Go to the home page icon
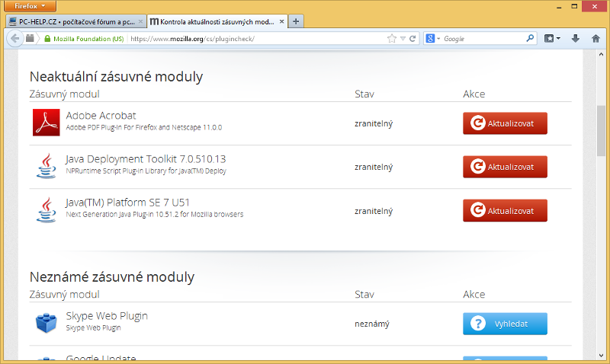This screenshot has width=610, height=364. pyautogui.click(x=596, y=38)
